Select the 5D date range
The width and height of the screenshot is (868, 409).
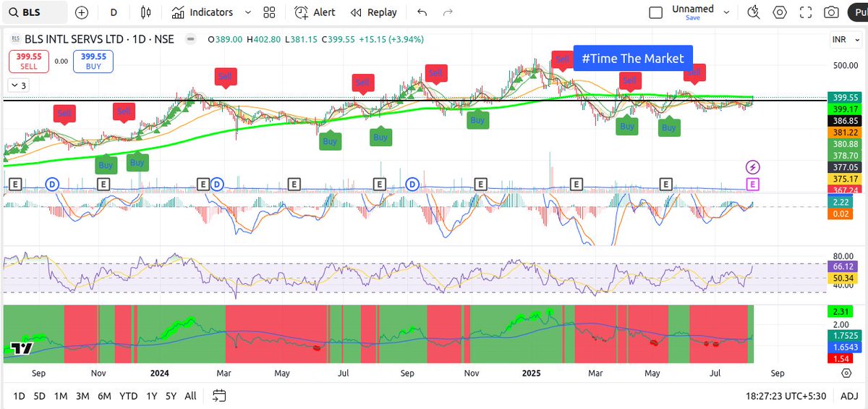tap(41, 396)
